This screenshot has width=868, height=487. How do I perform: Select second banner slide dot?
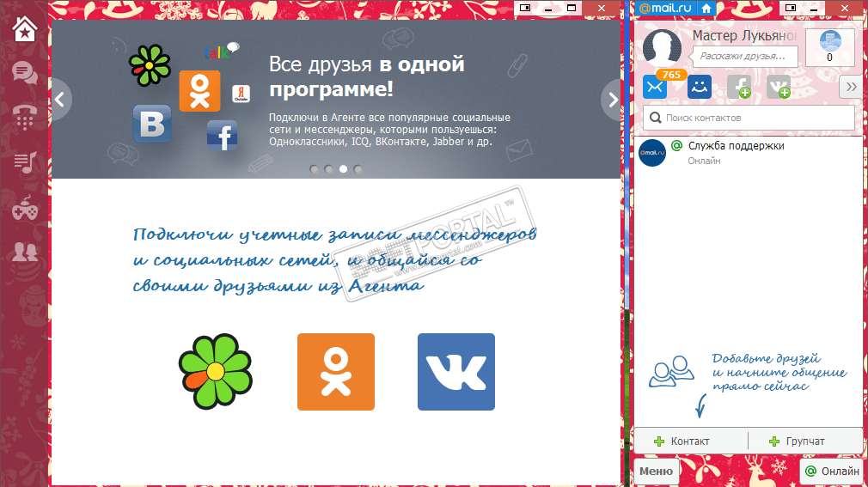[x=328, y=169]
